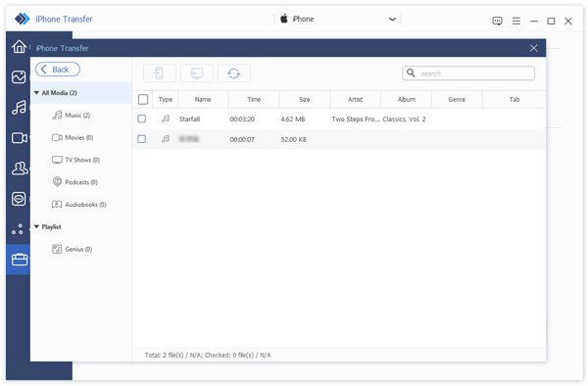Sort by the Album column header

pos(407,99)
